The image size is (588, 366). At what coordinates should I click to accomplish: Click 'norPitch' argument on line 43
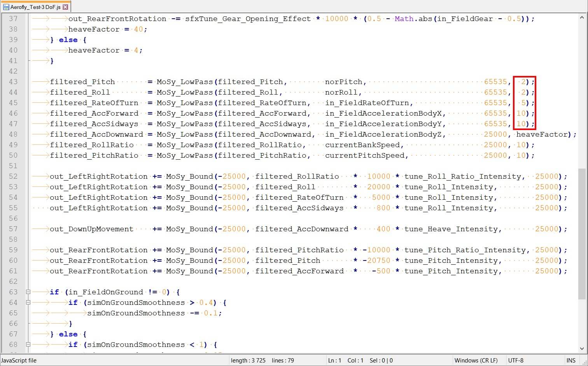coord(344,82)
